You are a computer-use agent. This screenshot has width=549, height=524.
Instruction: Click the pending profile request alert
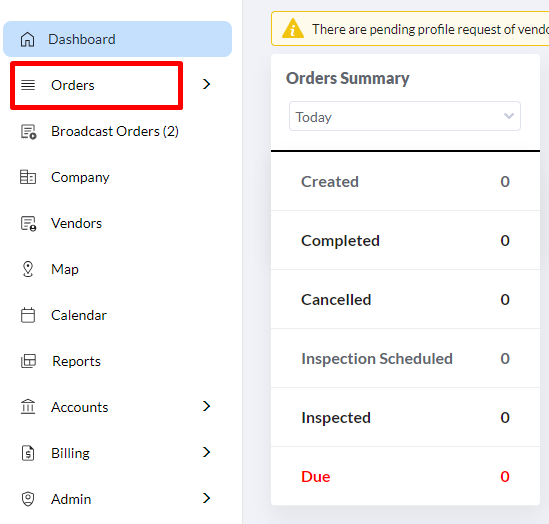pyautogui.click(x=410, y=29)
